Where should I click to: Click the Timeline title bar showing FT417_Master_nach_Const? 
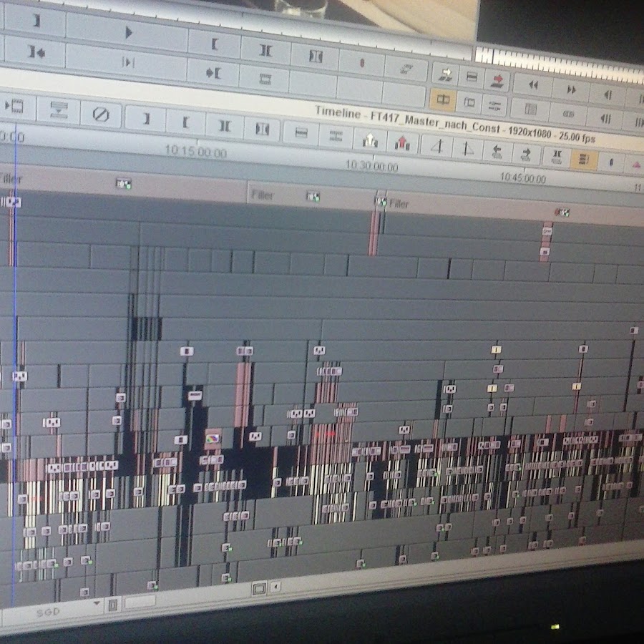[x=455, y=125]
